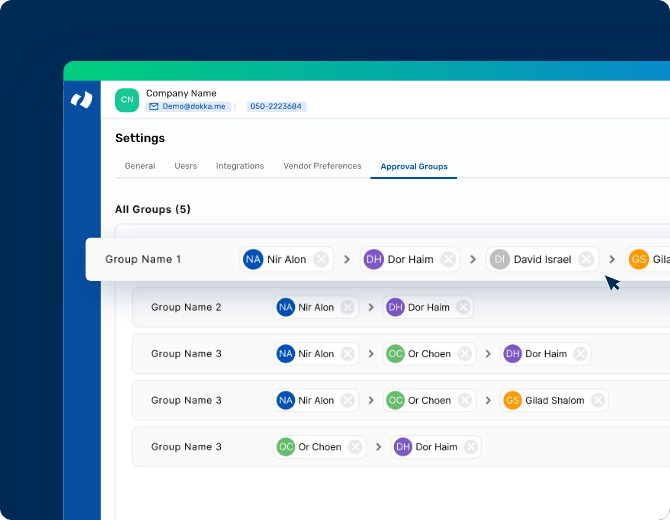Click the 050-2223684 phone number
This screenshot has width=670, height=520.
tap(277, 106)
